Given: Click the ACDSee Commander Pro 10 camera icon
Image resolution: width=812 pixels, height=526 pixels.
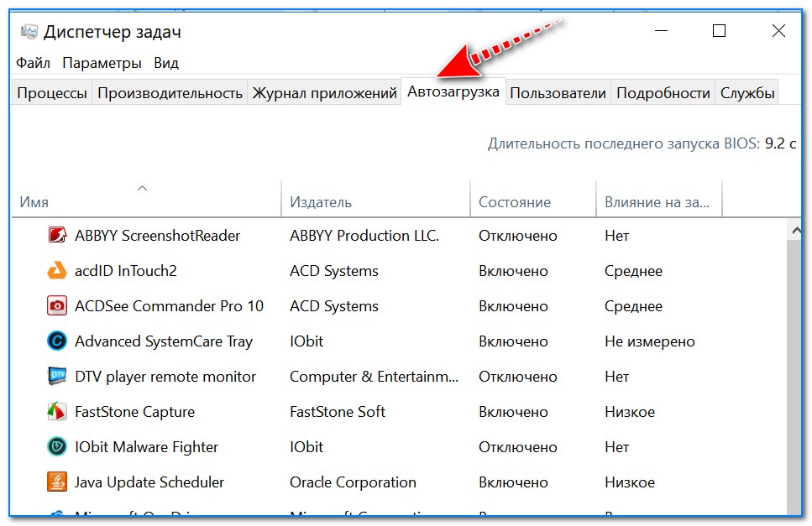Looking at the screenshot, I should [x=57, y=305].
